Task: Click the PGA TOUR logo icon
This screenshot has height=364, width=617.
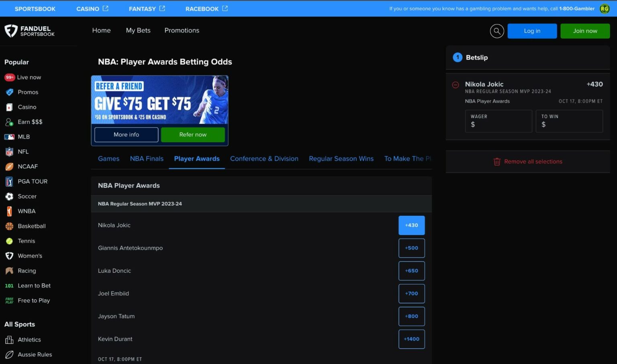Action: click(x=9, y=181)
